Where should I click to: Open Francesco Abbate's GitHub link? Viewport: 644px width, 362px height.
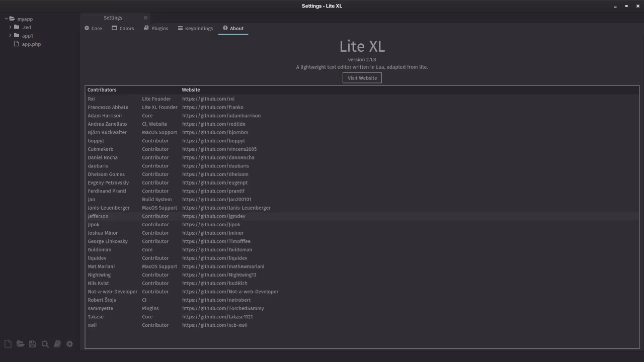[x=213, y=107]
